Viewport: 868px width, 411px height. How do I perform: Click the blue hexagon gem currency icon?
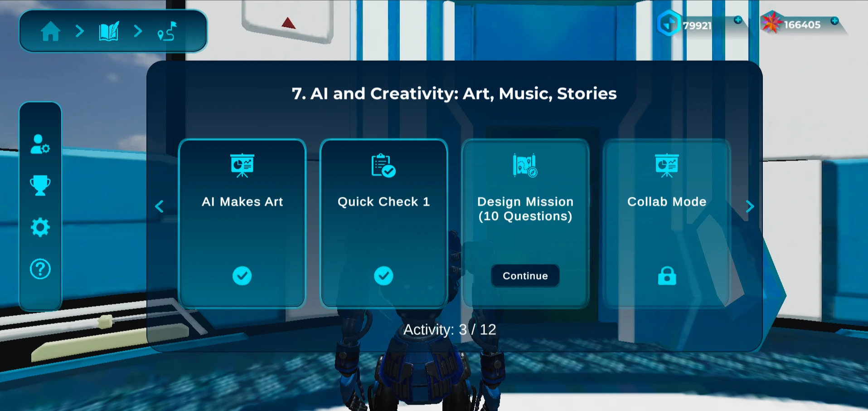point(669,23)
